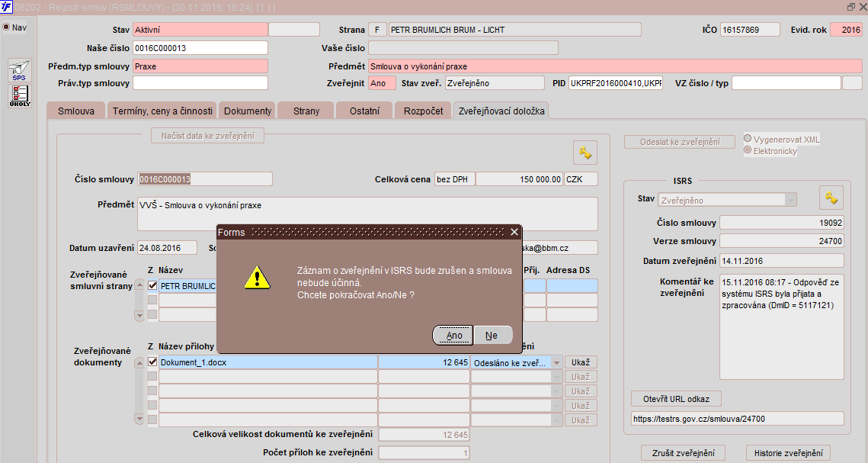Confirm with the Ano button
868x463 pixels.
tap(453, 335)
